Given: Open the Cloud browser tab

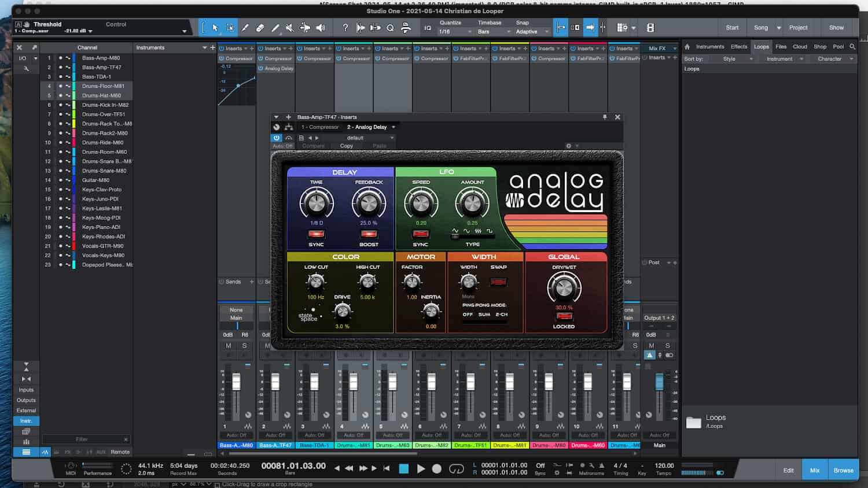Looking at the screenshot, I should (800, 47).
